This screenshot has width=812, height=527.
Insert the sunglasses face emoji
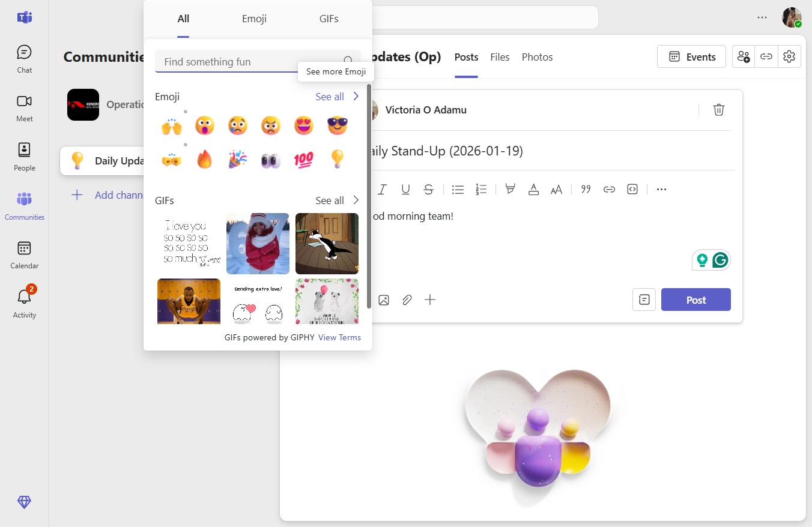tap(337, 126)
